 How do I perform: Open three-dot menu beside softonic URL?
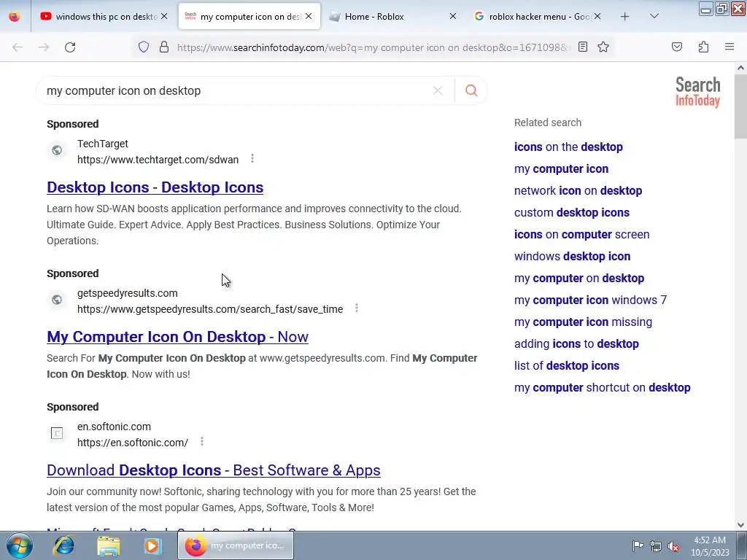202,441
